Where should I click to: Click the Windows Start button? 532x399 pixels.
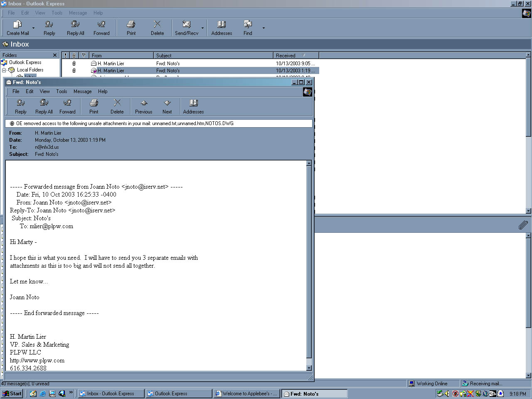[x=12, y=394]
